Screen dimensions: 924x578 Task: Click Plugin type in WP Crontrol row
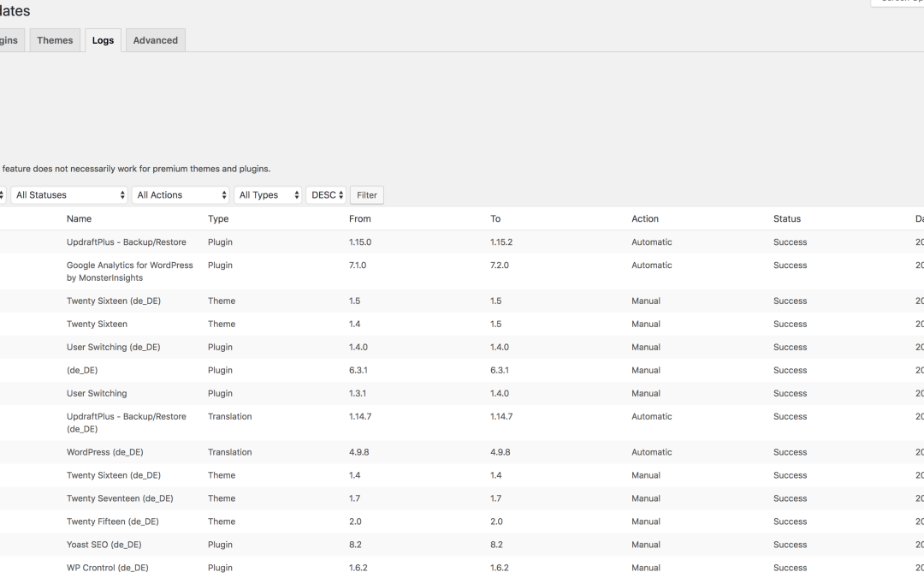[x=220, y=568]
